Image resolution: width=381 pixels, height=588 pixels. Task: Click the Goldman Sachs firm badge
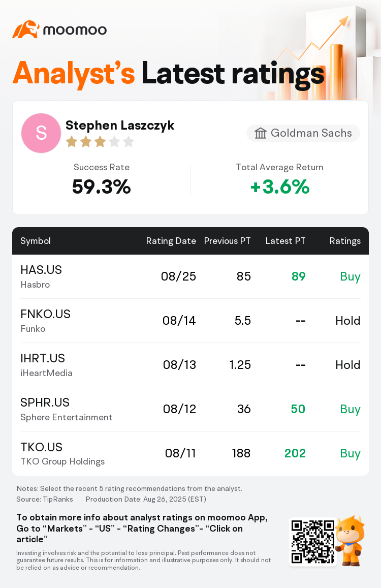point(303,133)
